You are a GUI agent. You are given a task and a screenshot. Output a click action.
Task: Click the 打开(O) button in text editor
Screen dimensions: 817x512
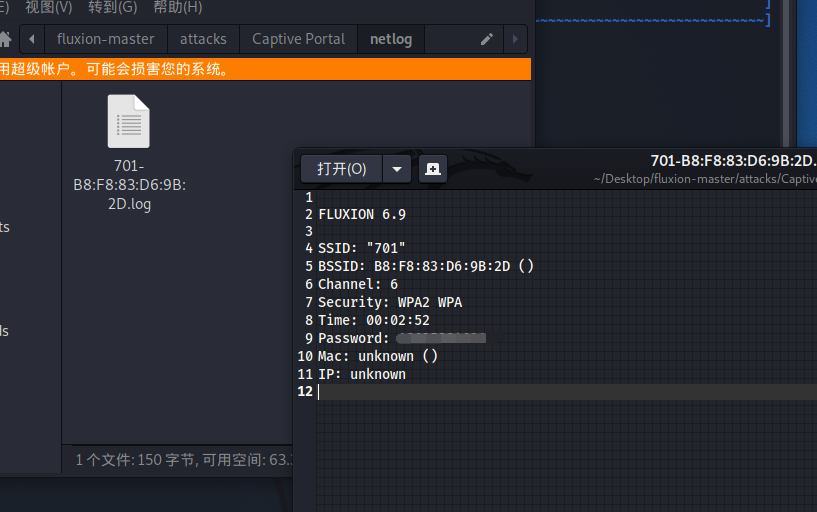[342, 169]
